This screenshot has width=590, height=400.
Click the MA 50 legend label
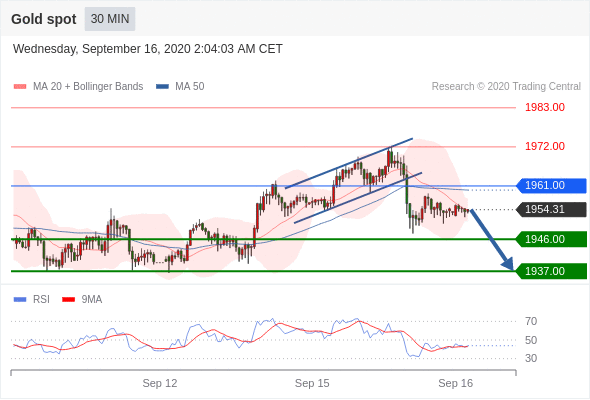(190, 87)
